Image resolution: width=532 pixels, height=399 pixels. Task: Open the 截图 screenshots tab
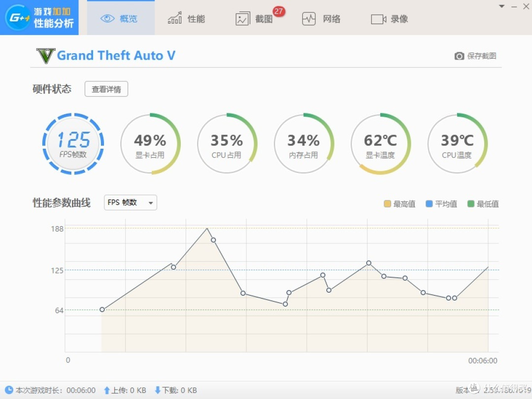tap(254, 18)
